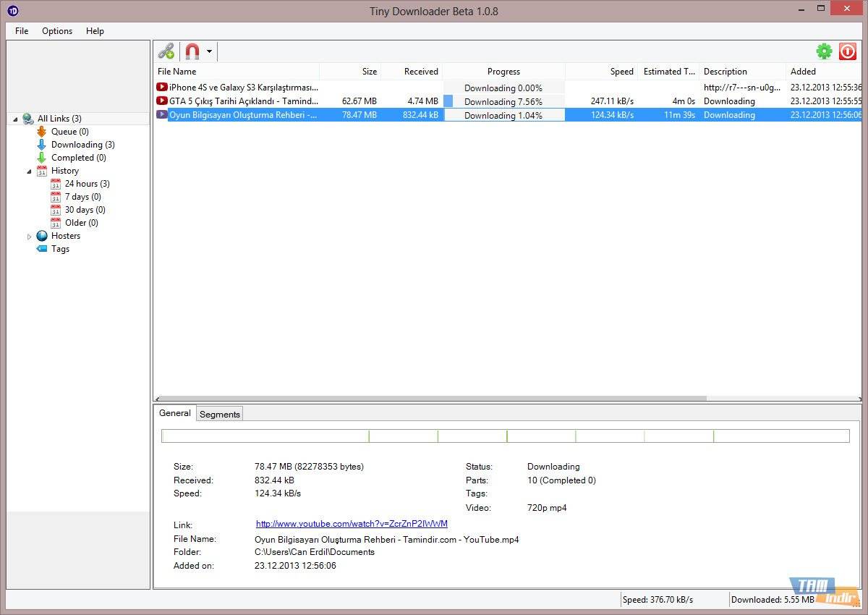The image size is (868, 615).
Task: Expand the Hosters tree node
Action: 30,237
